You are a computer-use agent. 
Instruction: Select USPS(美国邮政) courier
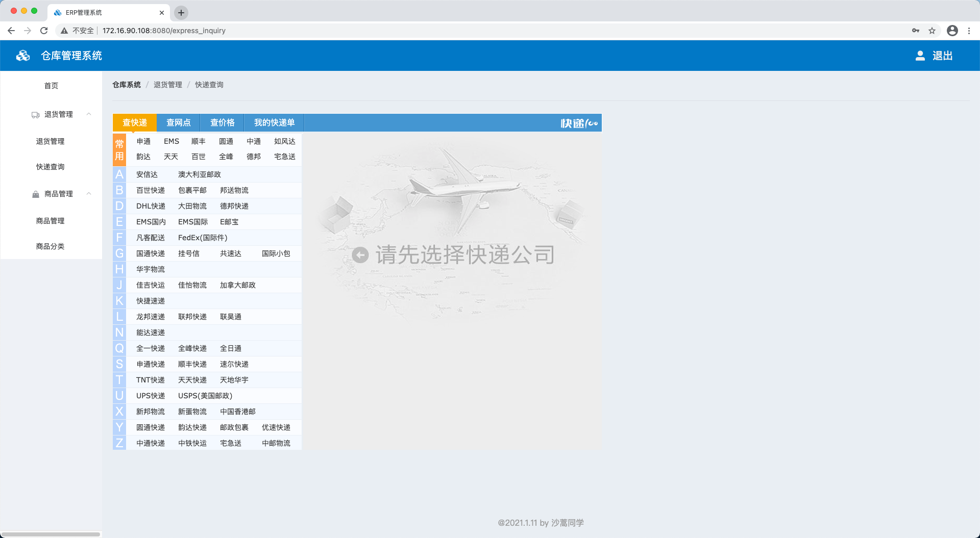(x=205, y=396)
